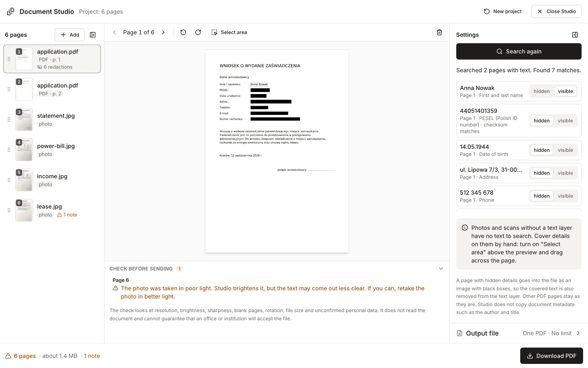Click warning icon in Page 6 note
The height and width of the screenshot is (368, 588).
pos(115,288)
